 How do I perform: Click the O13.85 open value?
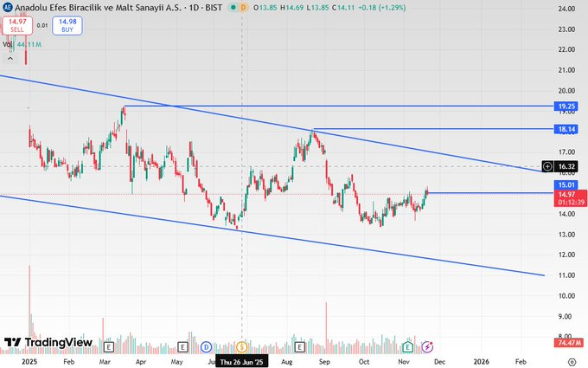point(265,7)
